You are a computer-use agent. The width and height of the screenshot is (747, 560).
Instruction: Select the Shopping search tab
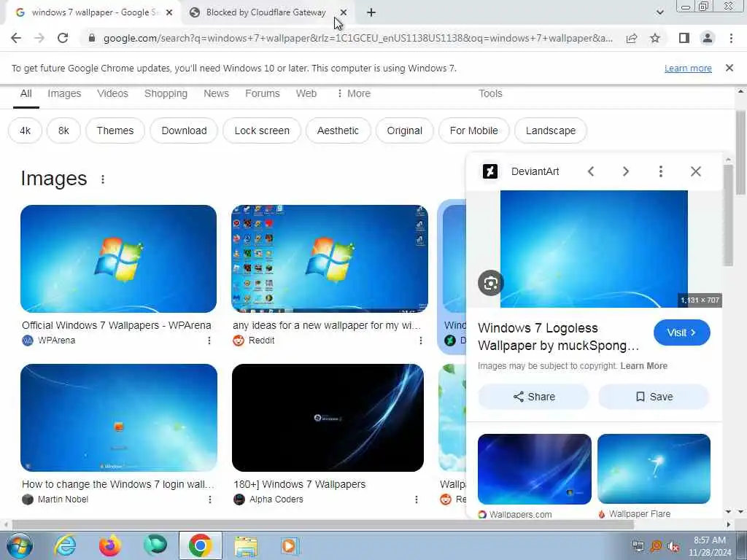click(x=166, y=94)
